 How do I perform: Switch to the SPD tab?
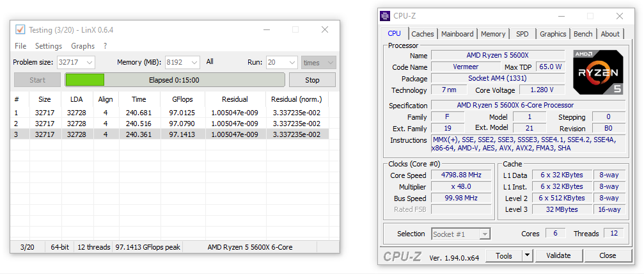(x=522, y=34)
